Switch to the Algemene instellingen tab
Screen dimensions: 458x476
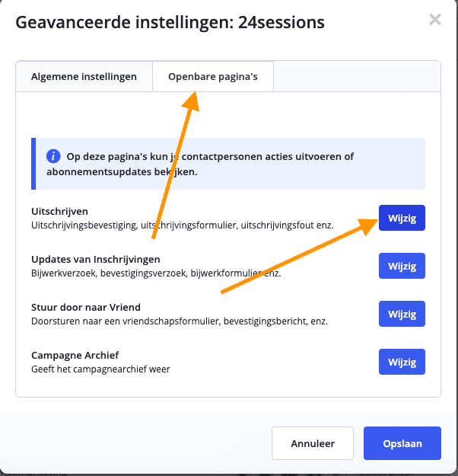(84, 77)
